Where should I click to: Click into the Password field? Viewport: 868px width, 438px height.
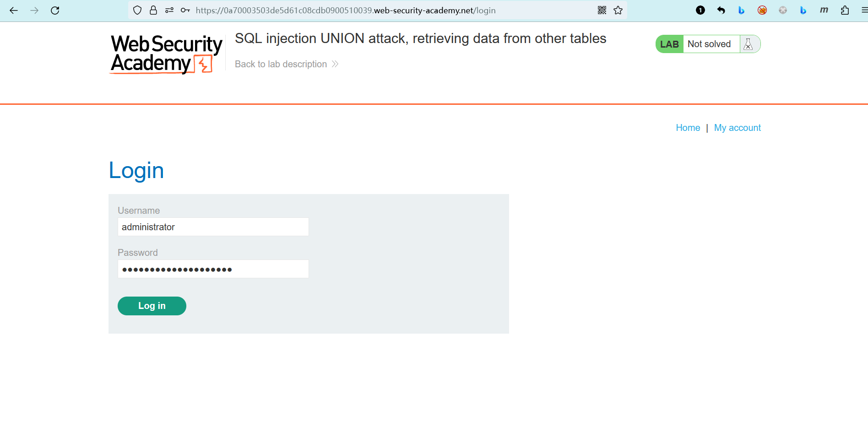[213, 269]
